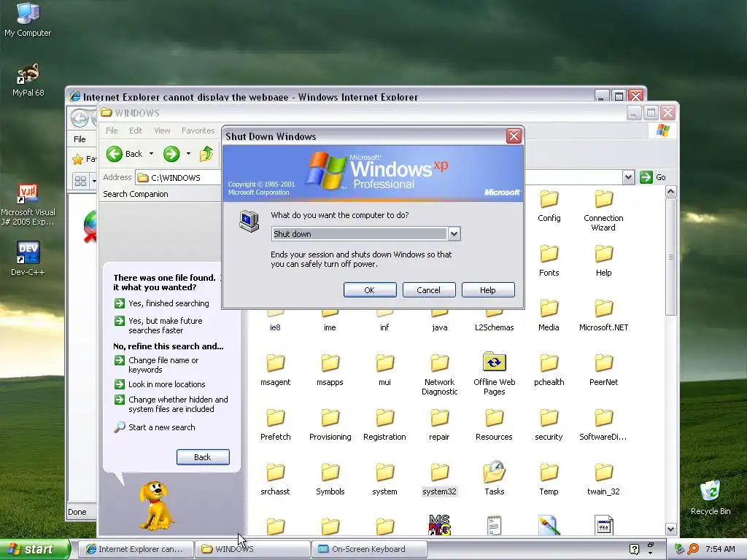Image resolution: width=747 pixels, height=560 pixels.
Task: Open the Media folder
Action: pyautogui.click(x=549, y=315)
